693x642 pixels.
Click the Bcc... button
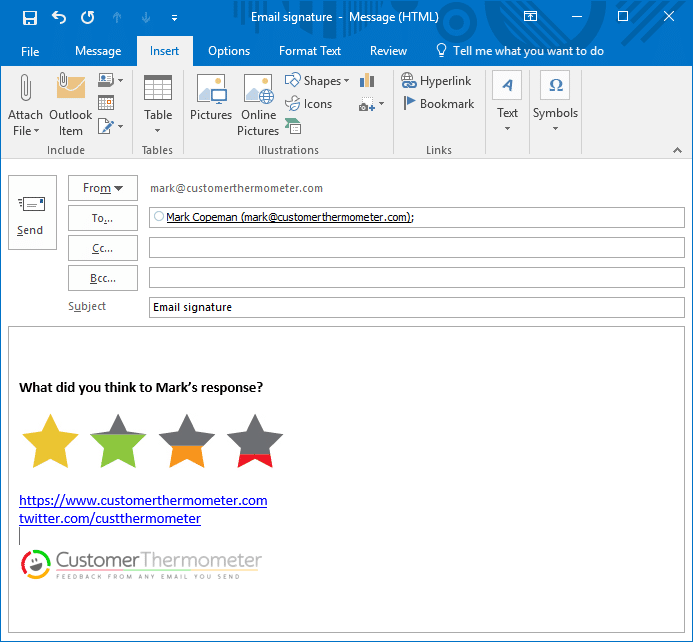(x=103, y=278)
